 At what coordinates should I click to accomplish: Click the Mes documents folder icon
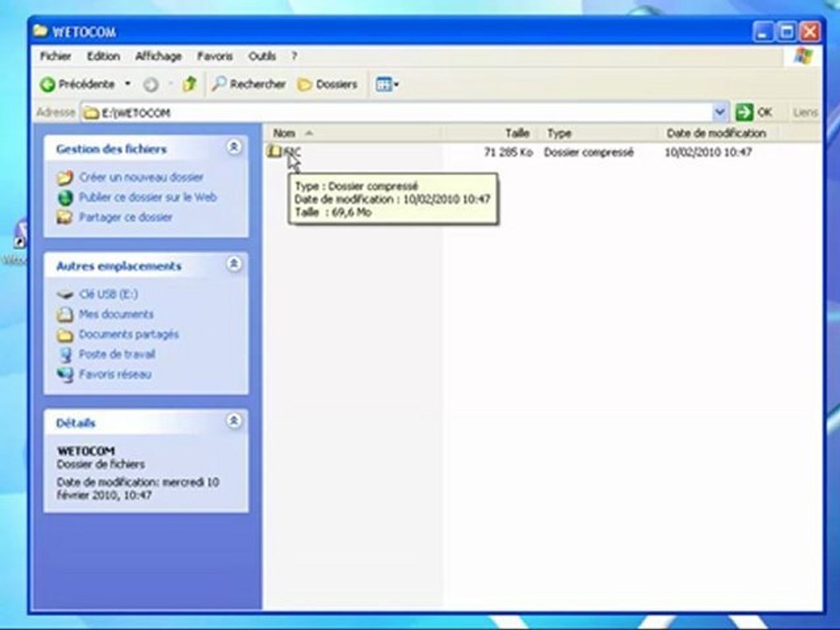(x=65, y=314)
